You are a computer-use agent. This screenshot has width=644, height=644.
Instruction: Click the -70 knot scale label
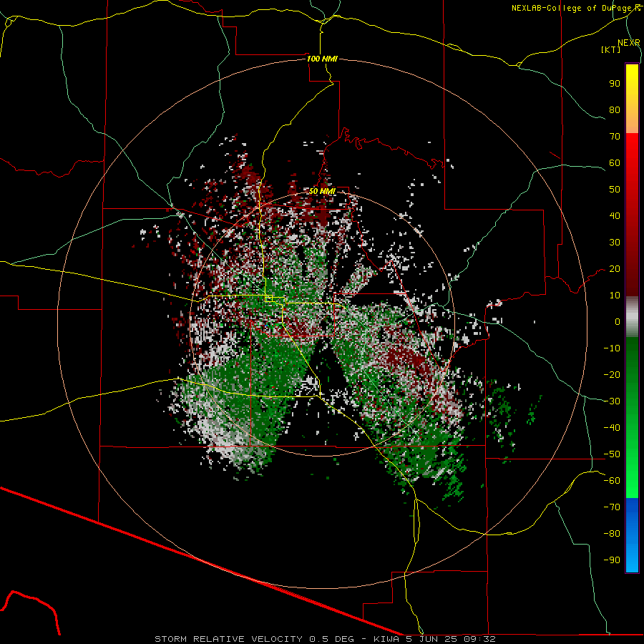pyautogui.click(x=612, y=507)
